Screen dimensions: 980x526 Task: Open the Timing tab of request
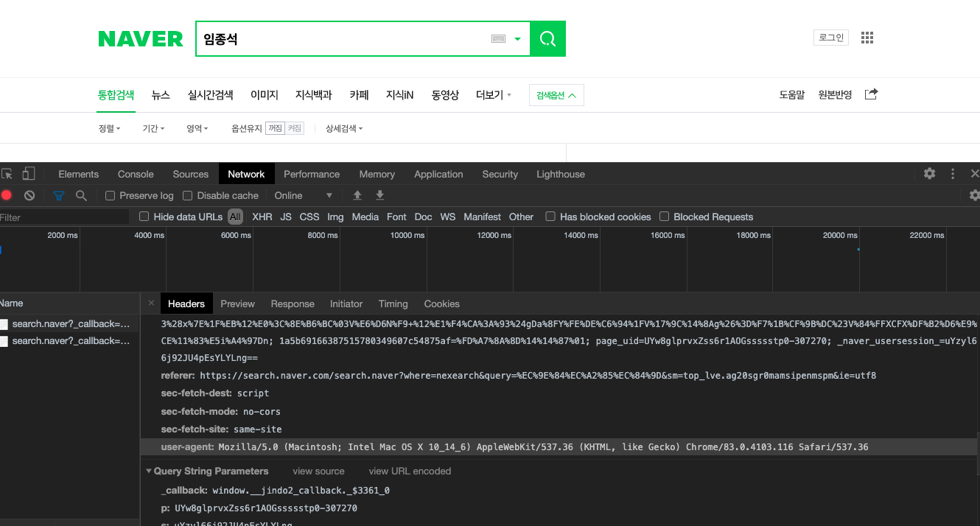pyautogui.click(x=393, y=304)
